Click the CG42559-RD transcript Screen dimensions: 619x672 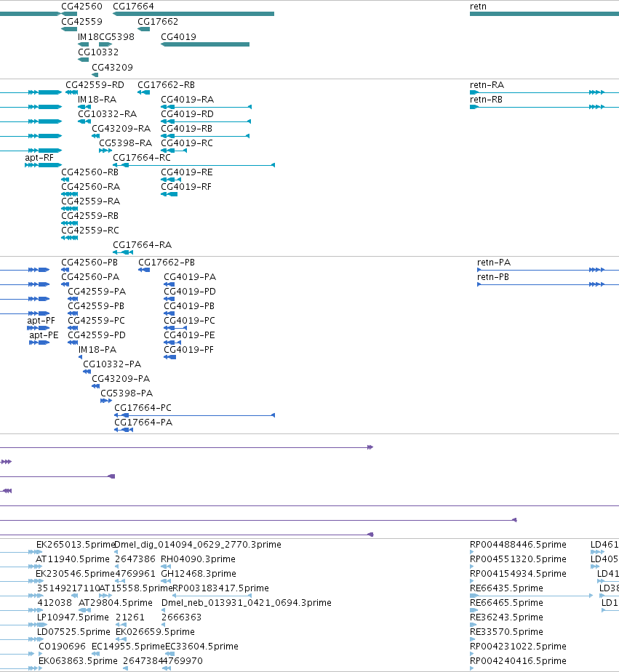tap(71, 92)
